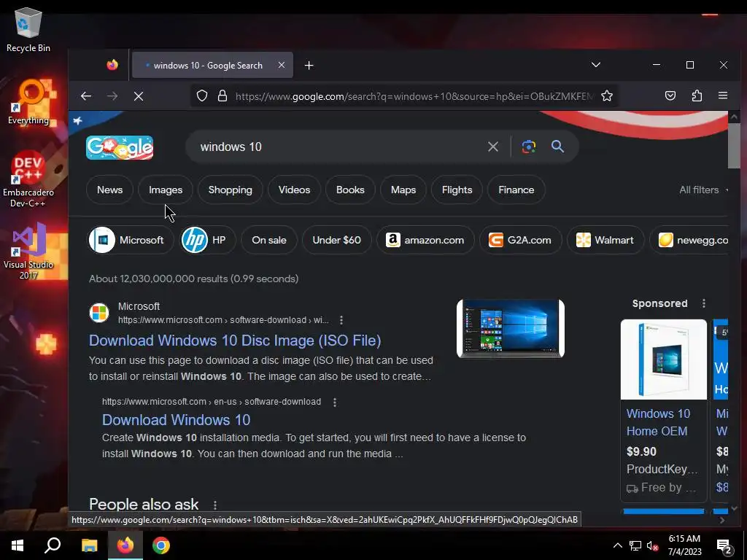Open more options for Microsoft ISO result
Screen dimensions: 747x560
(341, 320)
